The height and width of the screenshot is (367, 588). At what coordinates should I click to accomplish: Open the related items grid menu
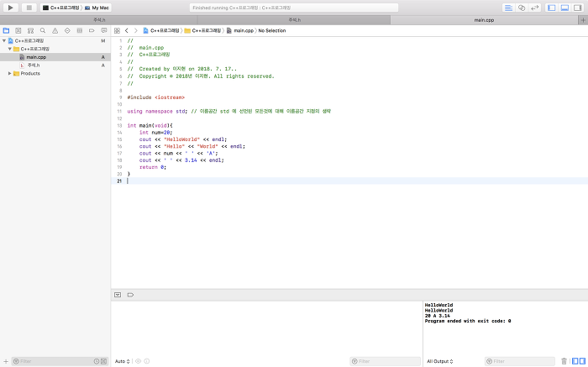coord(117,30)
